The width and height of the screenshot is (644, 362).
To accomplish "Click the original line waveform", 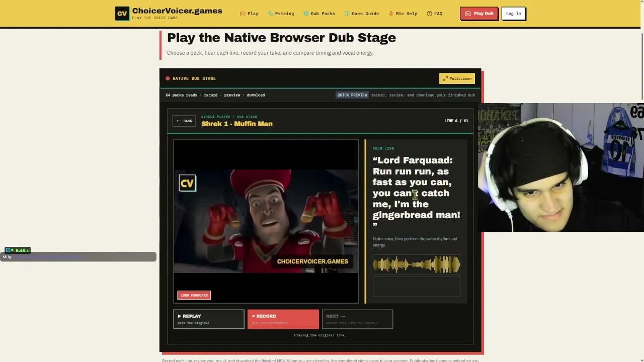I will pyautogui.click(x=416, y=264).
